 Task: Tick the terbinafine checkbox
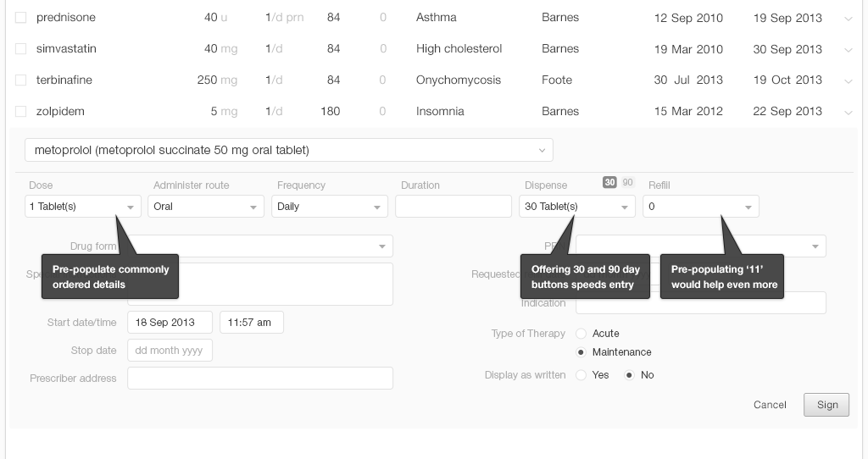21,80
